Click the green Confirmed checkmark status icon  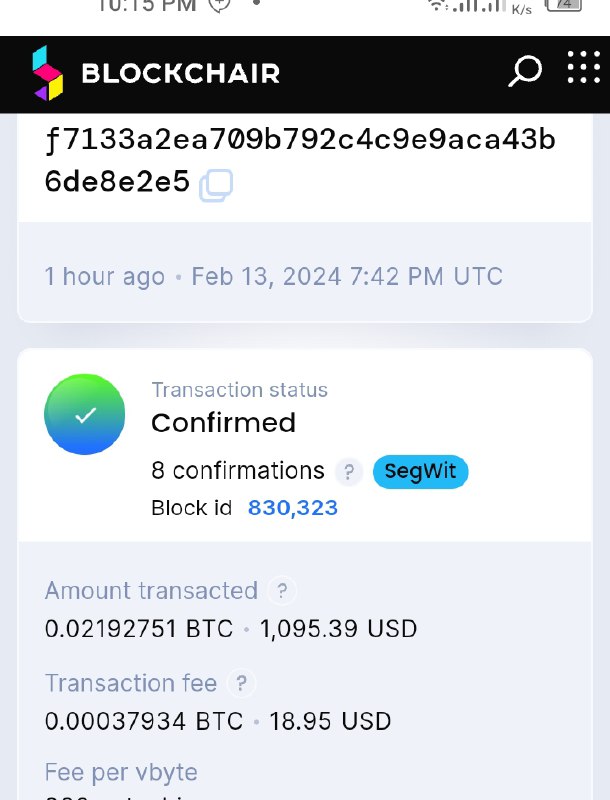pos(85,414)
